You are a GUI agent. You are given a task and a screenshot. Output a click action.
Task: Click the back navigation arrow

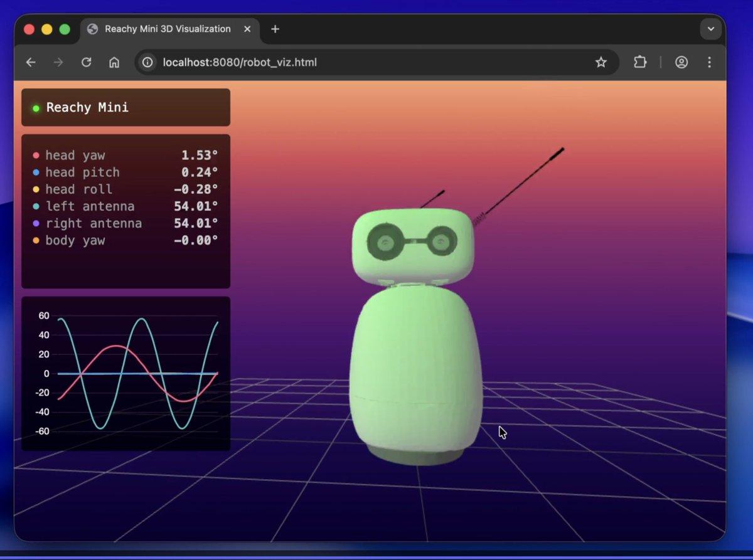(31, 62)
